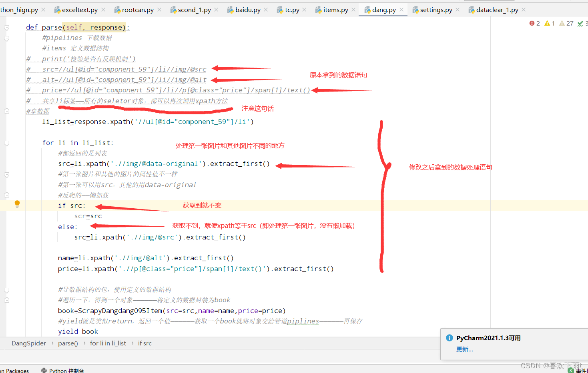Close the settings.py tab
Image resolution: width=588 pixels, height=373 pixels.
(458, 10)
